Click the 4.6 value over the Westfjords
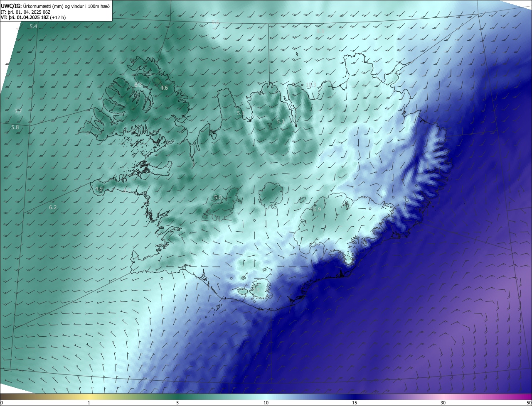Viewport: 532px width, 406px height. tap(164, 88)
